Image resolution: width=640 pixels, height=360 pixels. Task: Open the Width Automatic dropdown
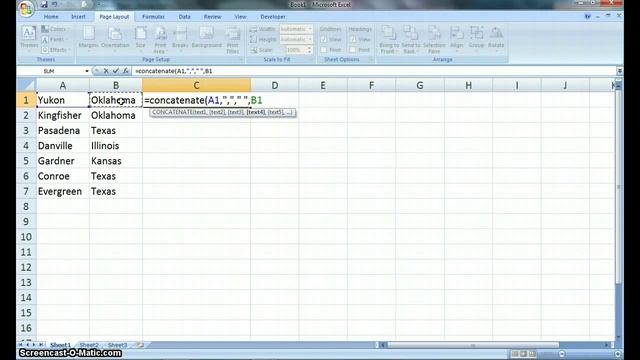pos(310,29)
